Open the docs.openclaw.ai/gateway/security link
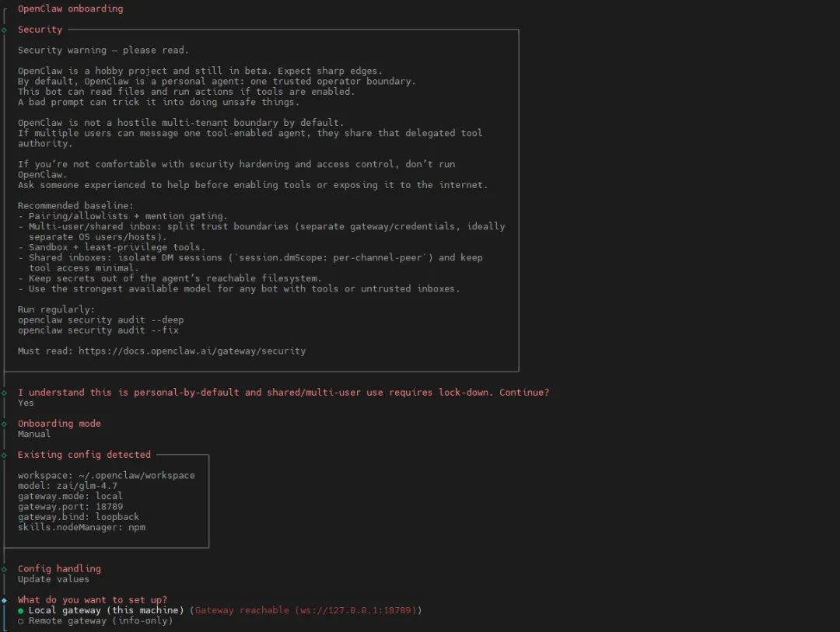This screenshot has height=632, width=840. click(192, 351)
